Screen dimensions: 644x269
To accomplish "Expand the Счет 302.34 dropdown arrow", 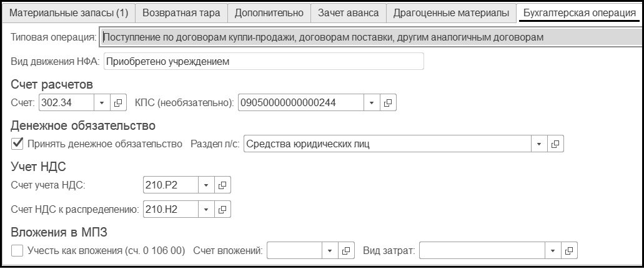I will (x=102, y=102).
